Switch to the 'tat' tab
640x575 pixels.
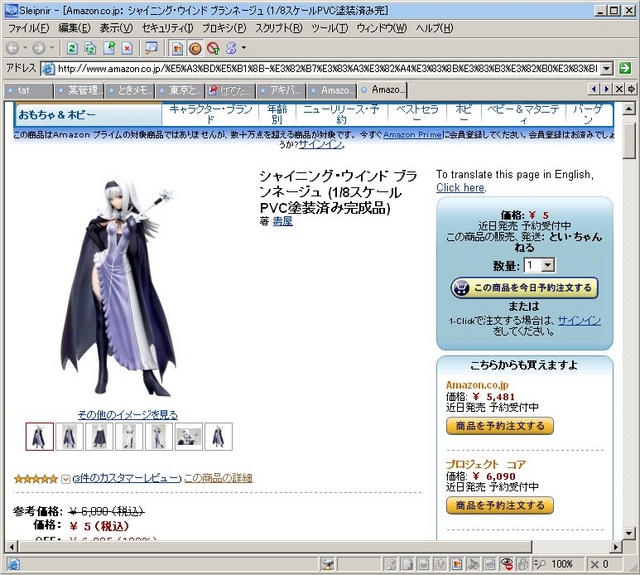29,91
